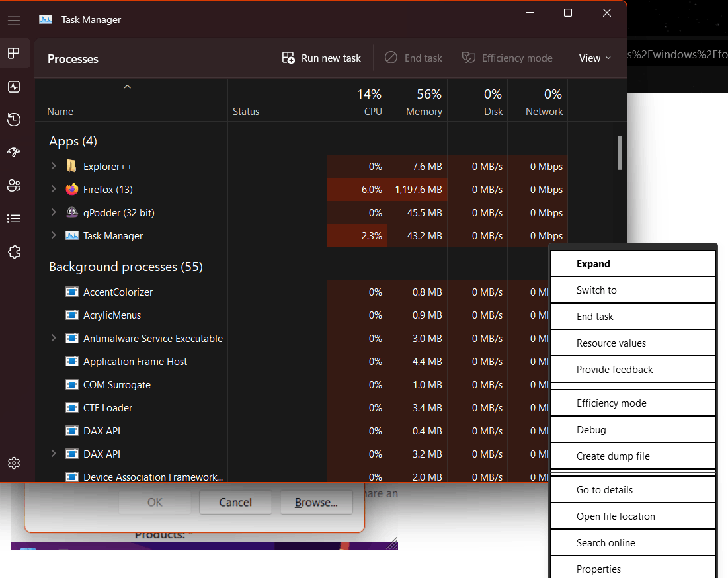Open the App history sidebar icon

click(x=14, y=120)
